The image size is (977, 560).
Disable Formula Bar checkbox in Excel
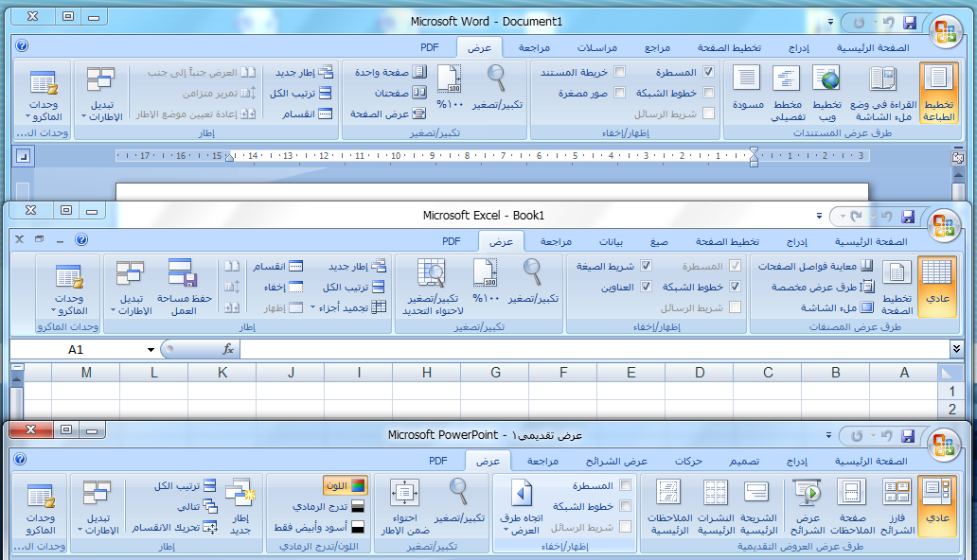pos(646,266)
